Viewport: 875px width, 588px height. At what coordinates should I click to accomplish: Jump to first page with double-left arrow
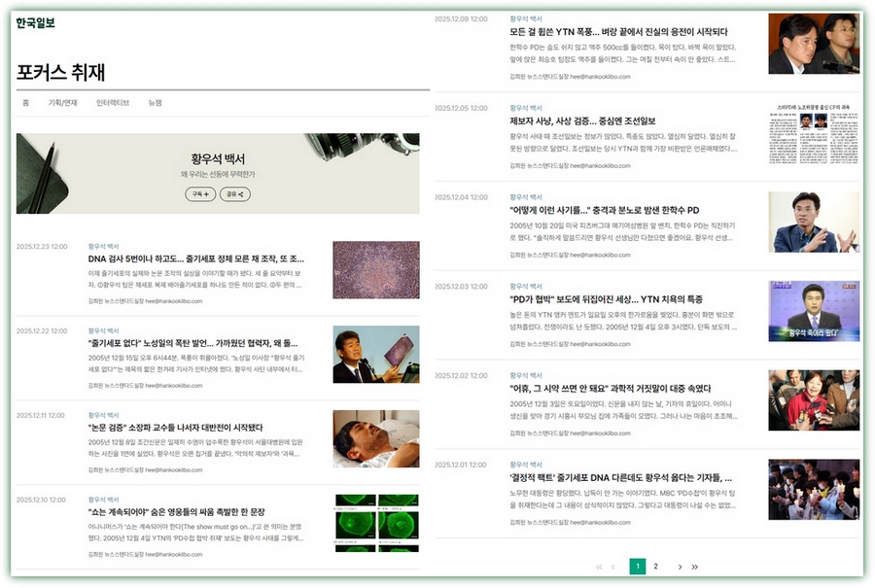(598, 567)
